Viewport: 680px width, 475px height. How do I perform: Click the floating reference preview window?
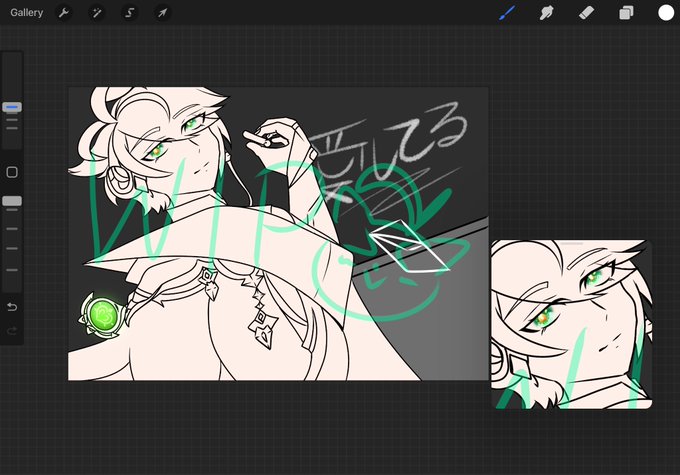coord(572,324)
